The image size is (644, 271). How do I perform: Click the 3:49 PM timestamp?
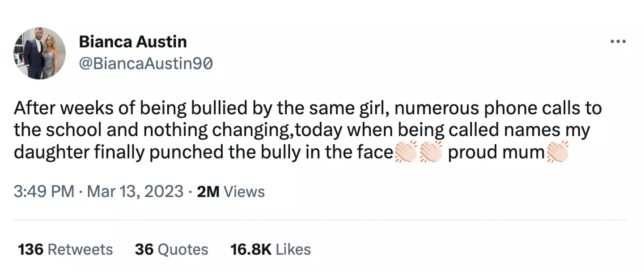click(x=44, y=192)
